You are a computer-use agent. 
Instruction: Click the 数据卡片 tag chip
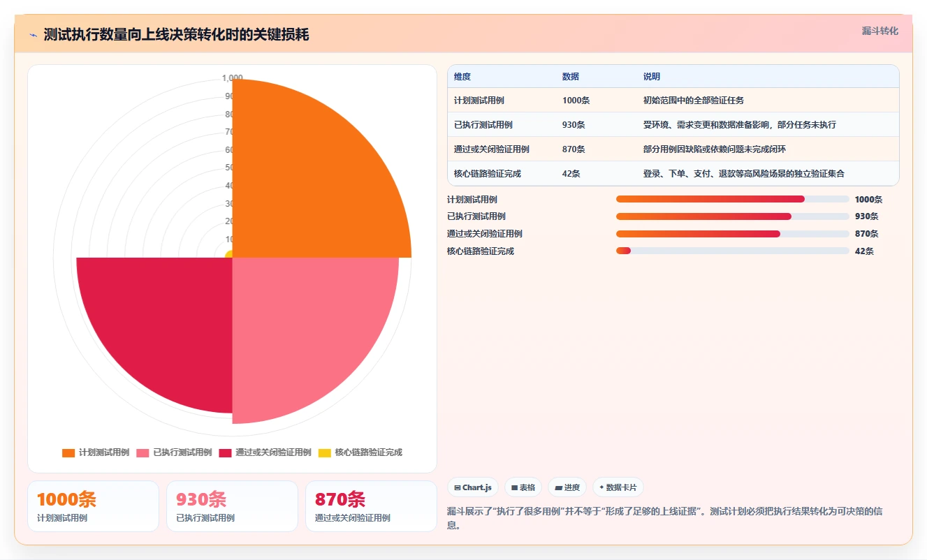[x=618, y=487]
